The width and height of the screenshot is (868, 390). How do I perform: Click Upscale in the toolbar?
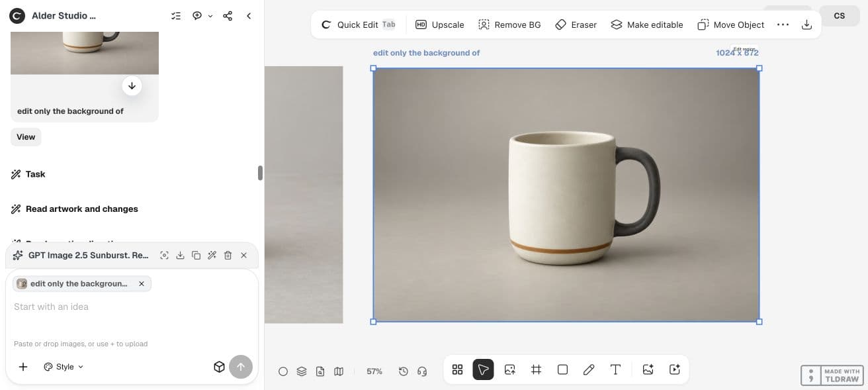coord(440,24)
